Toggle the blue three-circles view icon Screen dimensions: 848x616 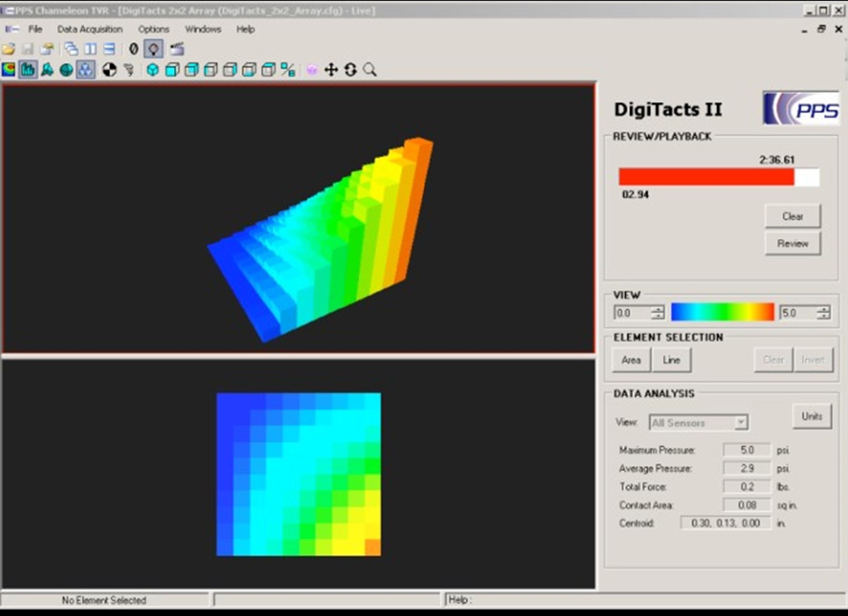[86, 70]
